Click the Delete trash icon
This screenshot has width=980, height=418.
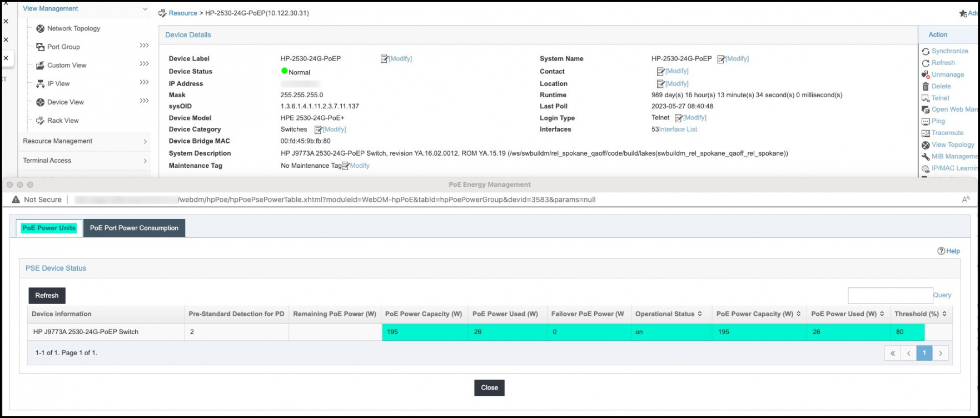(x=926, y=86)
